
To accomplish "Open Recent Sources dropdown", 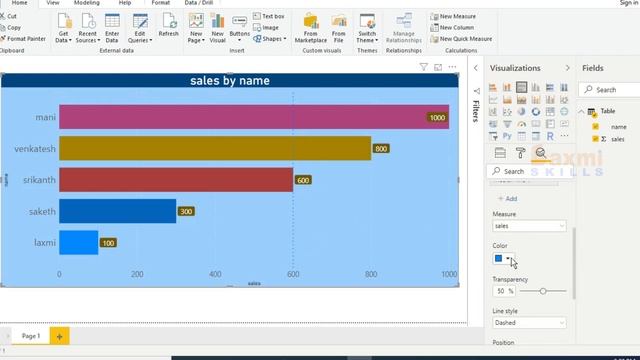I will click(87, 28).
